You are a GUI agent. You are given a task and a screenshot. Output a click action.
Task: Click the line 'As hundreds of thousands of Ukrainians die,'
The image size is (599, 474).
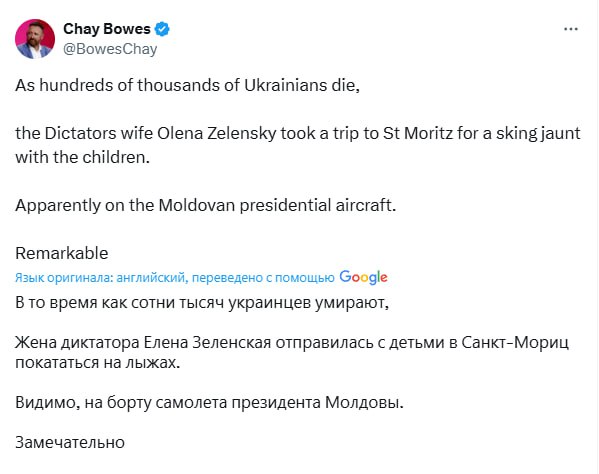click(x=188, y=85)
